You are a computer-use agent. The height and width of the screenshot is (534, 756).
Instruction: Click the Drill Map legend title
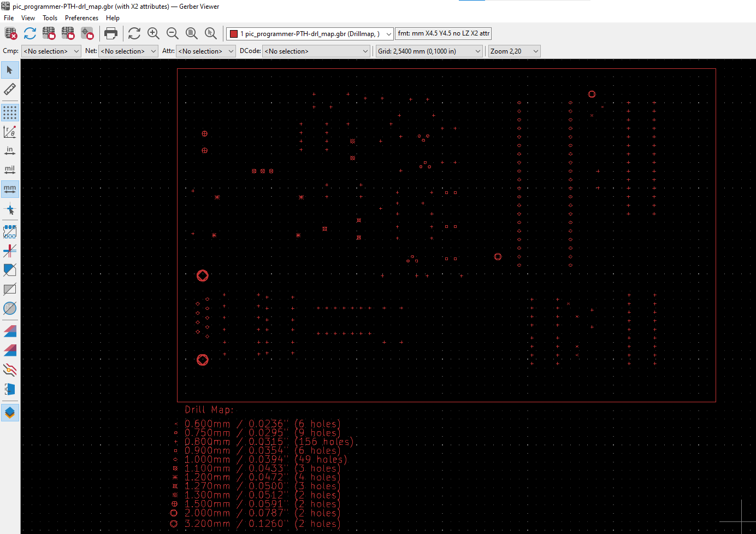pyautogui.click(x=209, y=409)
